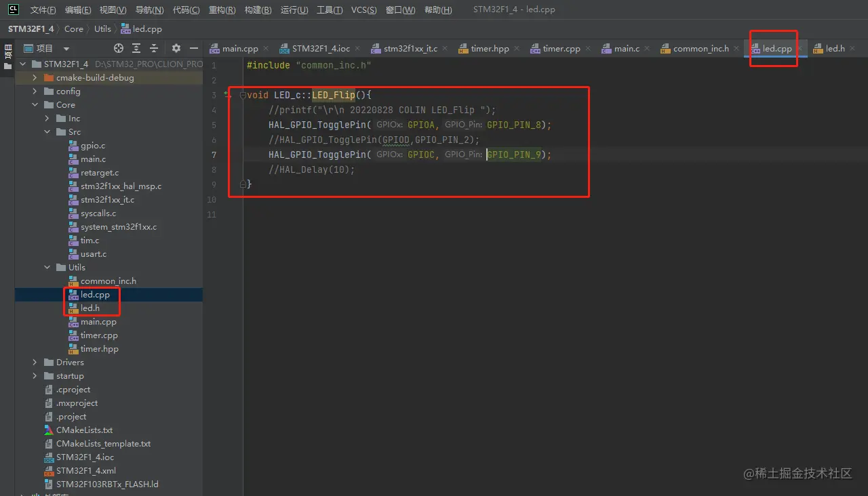Select usart.c in the project tree

pyautogui.click(x=94, y=254)
